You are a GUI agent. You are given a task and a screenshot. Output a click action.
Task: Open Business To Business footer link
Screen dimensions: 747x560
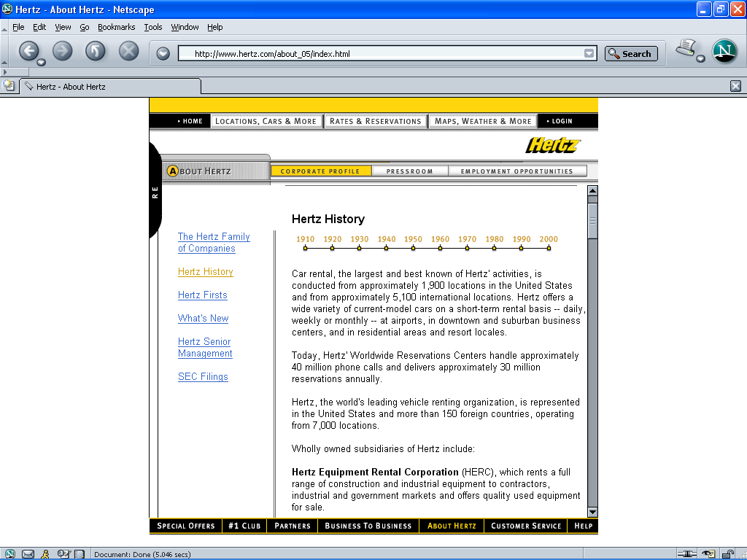click(368, 526)
